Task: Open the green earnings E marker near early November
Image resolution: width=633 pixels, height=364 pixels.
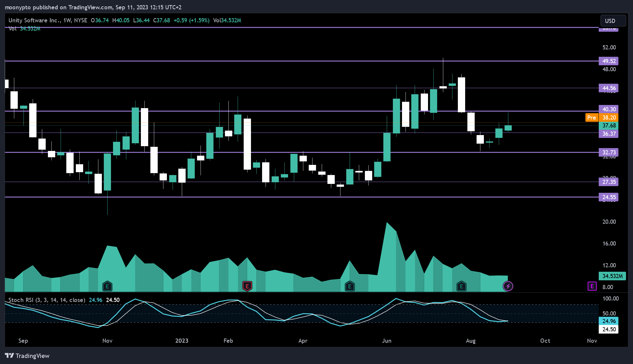Action: click(x=107, y=286)
